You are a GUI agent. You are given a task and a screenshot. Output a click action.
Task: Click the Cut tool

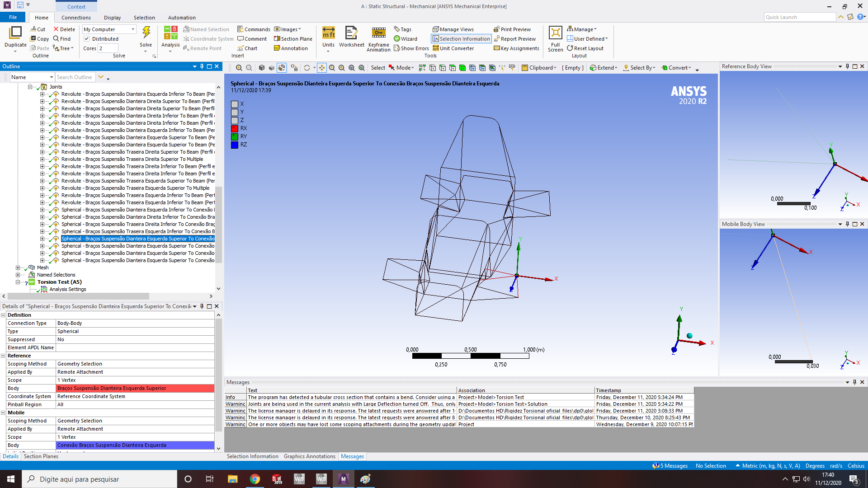[x=38, y=29]
